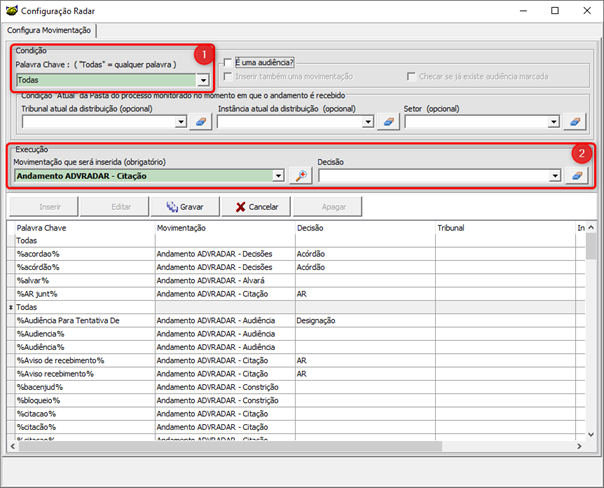Open the Palavra Chave dropdown showing Todas

(x=203, y=80)
